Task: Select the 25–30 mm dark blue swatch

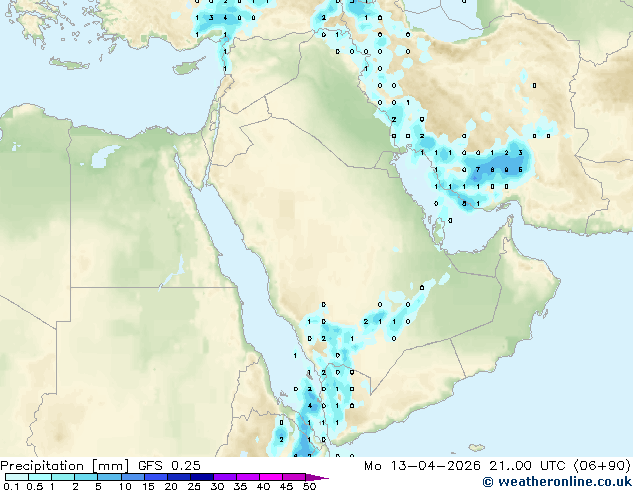Action: click(201, 477)
